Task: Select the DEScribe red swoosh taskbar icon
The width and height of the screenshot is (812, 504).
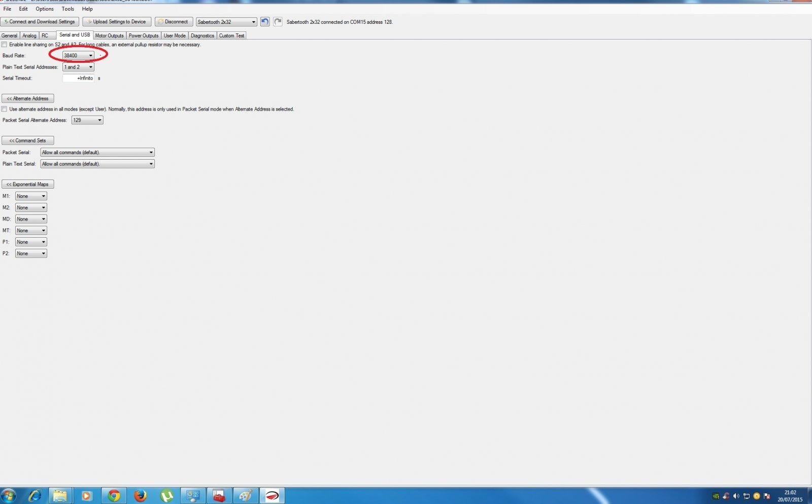Action: 273,496
